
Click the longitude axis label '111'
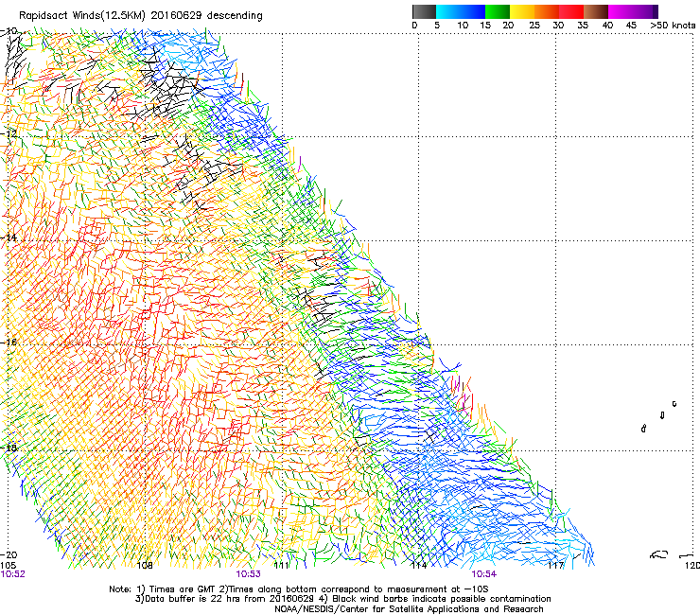(x=281, y=566)
